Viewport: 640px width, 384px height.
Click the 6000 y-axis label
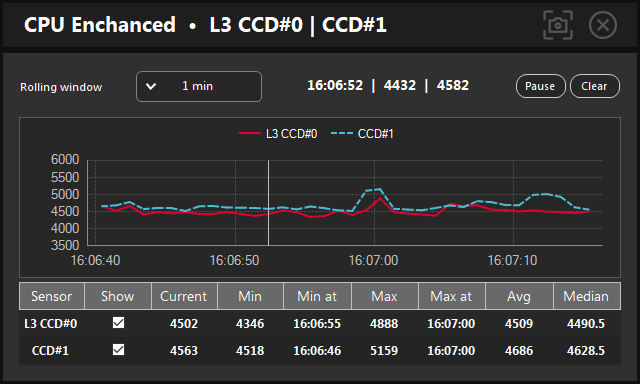[x=65, y=160]
